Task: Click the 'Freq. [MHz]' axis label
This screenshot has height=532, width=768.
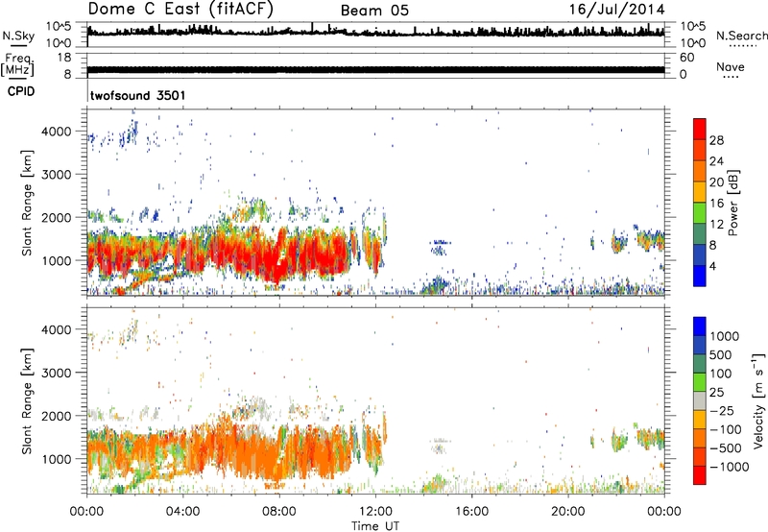Action: pyautogui.click(x=17, y=64)
